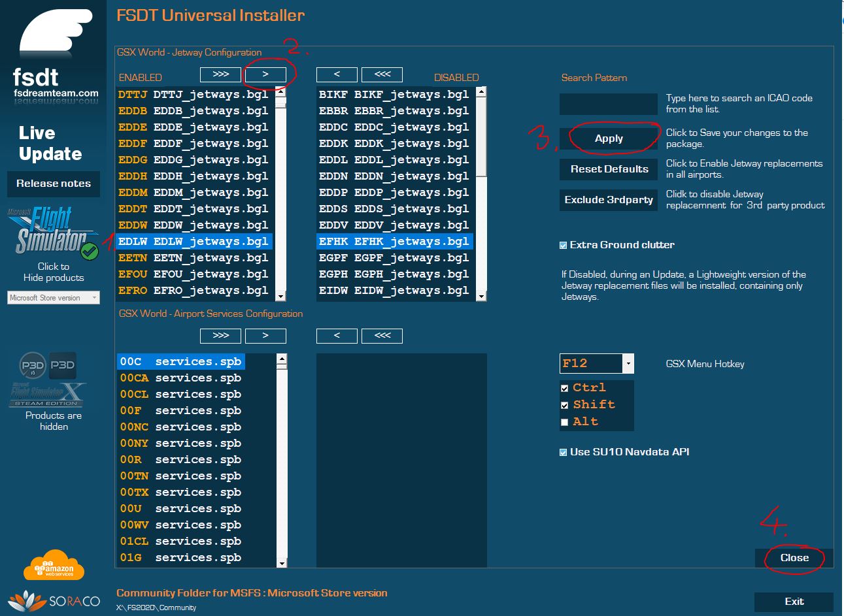Select EDDB_jetways.bgl in enabled list
The height and width of the screenshot is (616, 844).
195,111
